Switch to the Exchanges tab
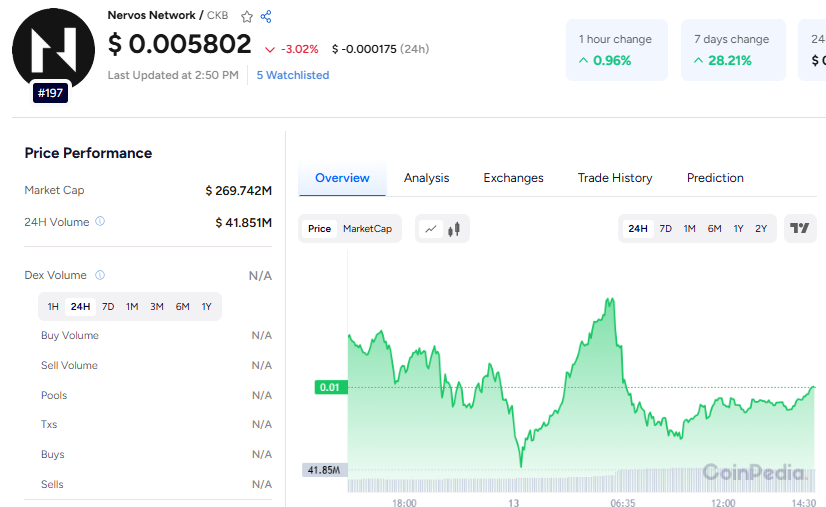This screenshot has width=826, height=507. coord(514,178)
